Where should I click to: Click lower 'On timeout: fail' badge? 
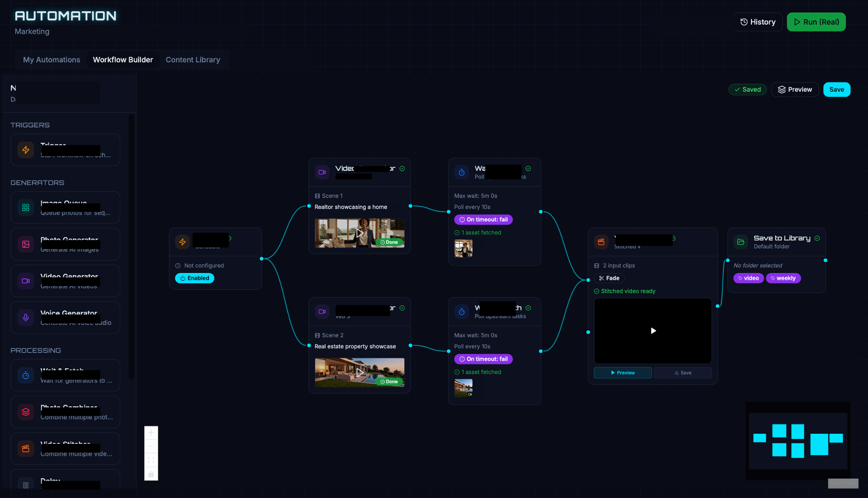483,359
